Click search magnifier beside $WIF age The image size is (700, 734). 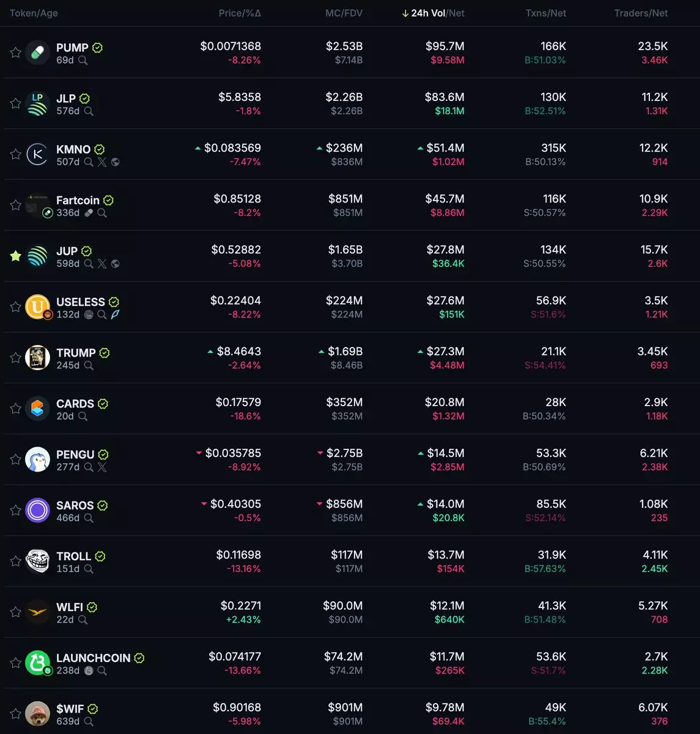point(89,722)
